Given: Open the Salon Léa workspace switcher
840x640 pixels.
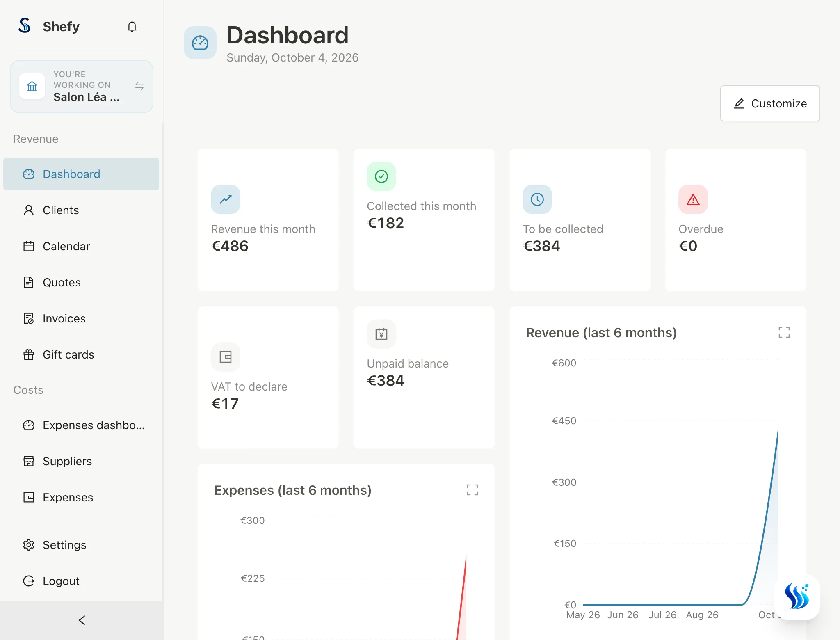Looking at the screenshot, I should [x=82, y=87].
